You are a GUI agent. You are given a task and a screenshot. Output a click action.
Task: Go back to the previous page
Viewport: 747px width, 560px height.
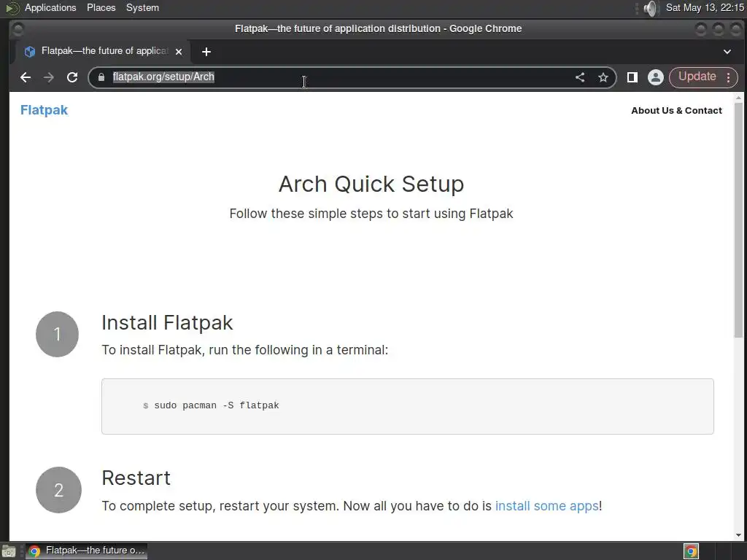click(26, 77)
